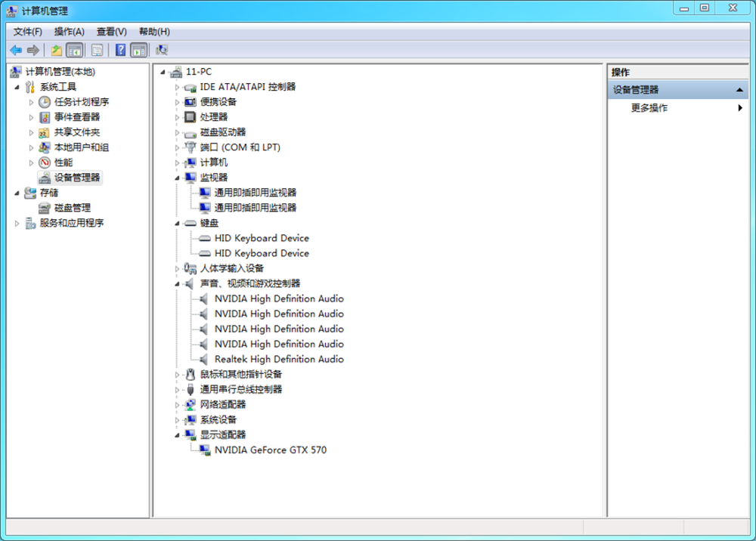Open the 查看(V) menu
This screenshot has height=541, width=756.
111,32
